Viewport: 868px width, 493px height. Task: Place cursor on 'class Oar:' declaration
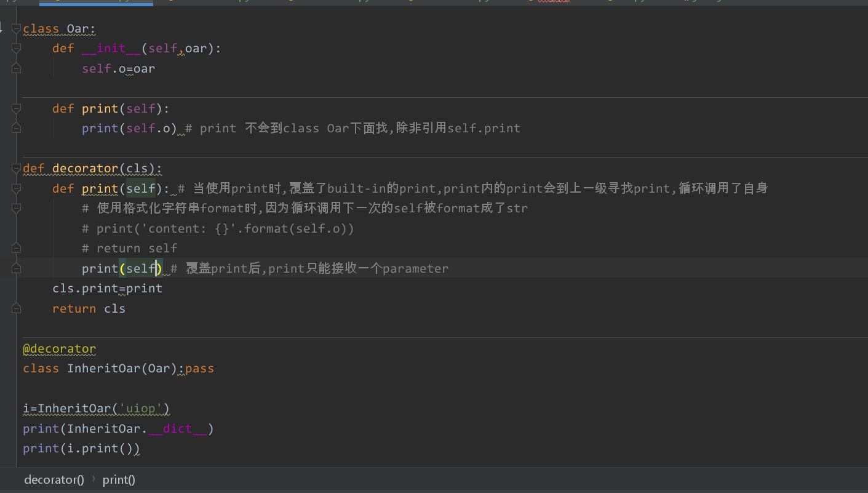(x=60, y=29)
